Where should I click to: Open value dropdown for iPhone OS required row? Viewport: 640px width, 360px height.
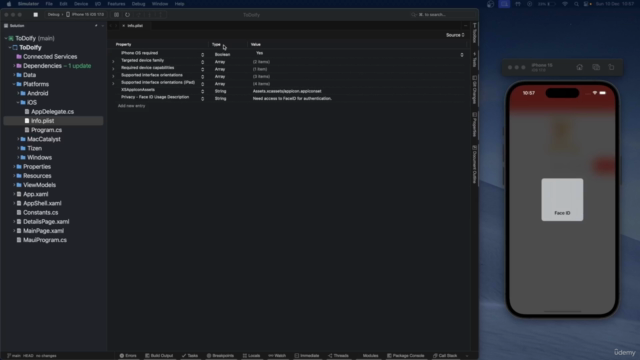(x=462, y=55)
